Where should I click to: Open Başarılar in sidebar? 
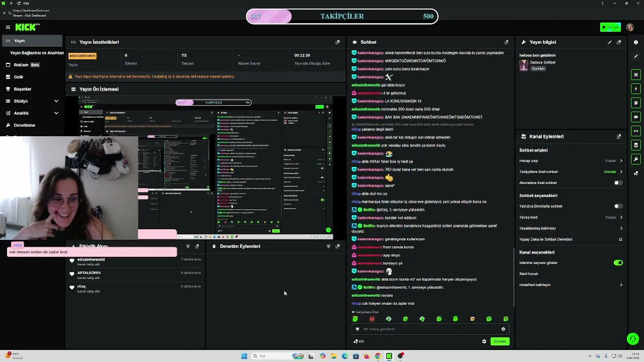32,89
